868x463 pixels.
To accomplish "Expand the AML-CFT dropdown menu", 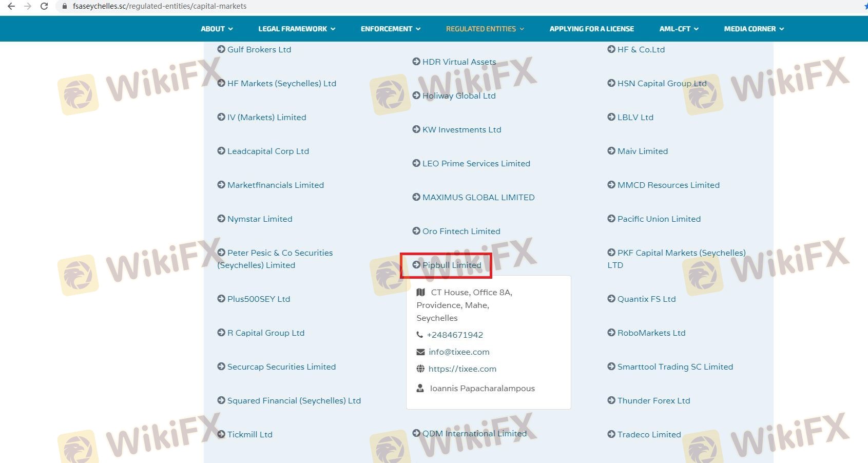I will tap(679, 29).
